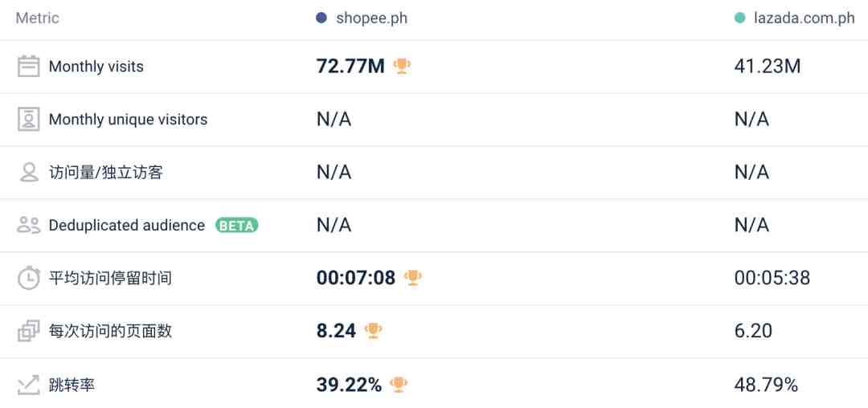Click the stopwatch icon beside 平均访问停留时间
This screenshot has height=408, width=868.
[x=29, y=278]
